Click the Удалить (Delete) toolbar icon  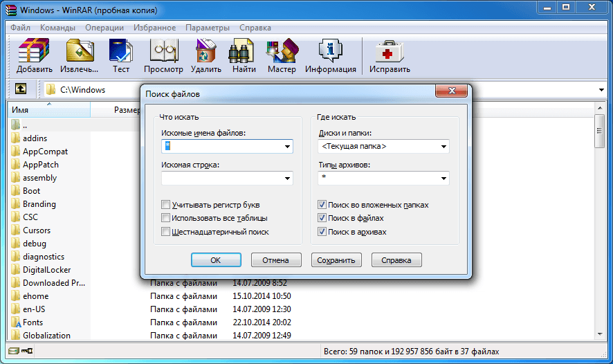tap(205, 51)
